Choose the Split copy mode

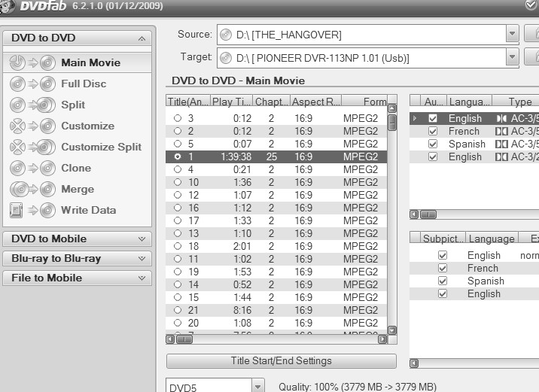pos(77,105)
